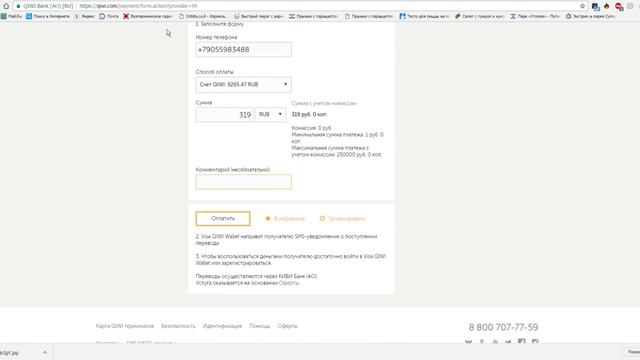Open the 'Почта' bookmark
The height and width of the screenshot is (360, 640).
coord(109,16)
